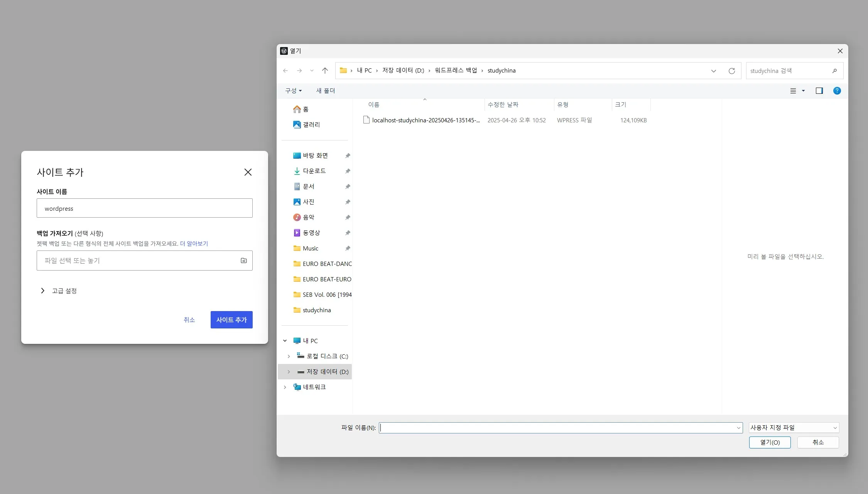Open '음악' quick access folder

pos(304,217)
